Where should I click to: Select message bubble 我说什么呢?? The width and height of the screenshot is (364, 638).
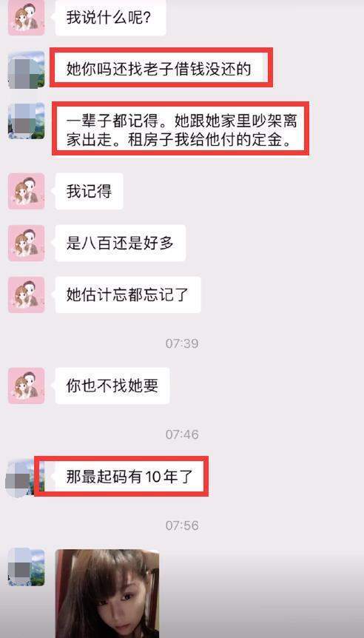111,18
